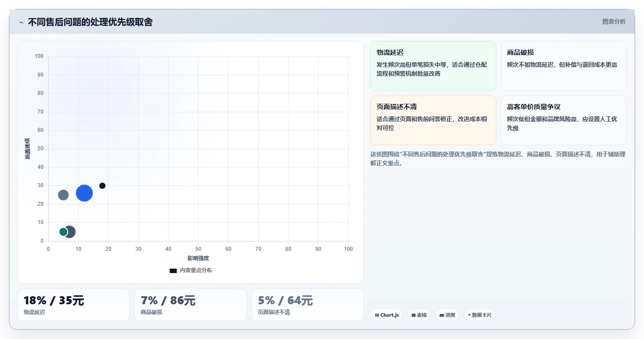
Task: Click the 图表分析 label in the header
Action: click(614, 21)
